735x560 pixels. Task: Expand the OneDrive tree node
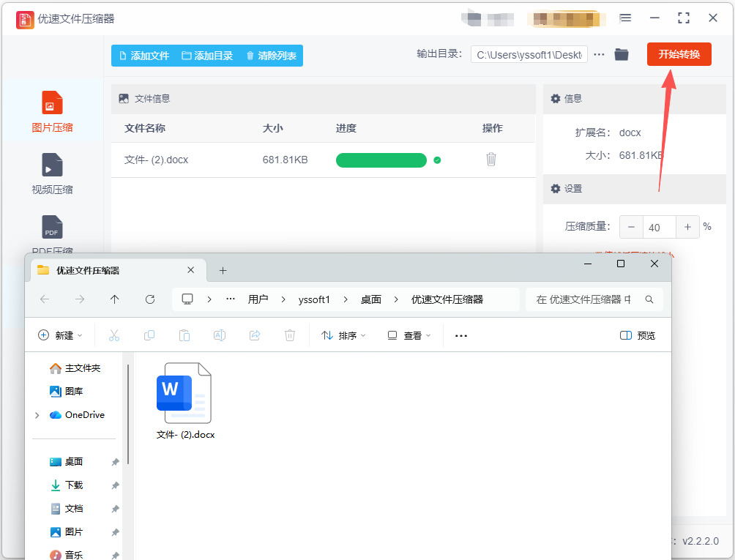tap(37, 415)
